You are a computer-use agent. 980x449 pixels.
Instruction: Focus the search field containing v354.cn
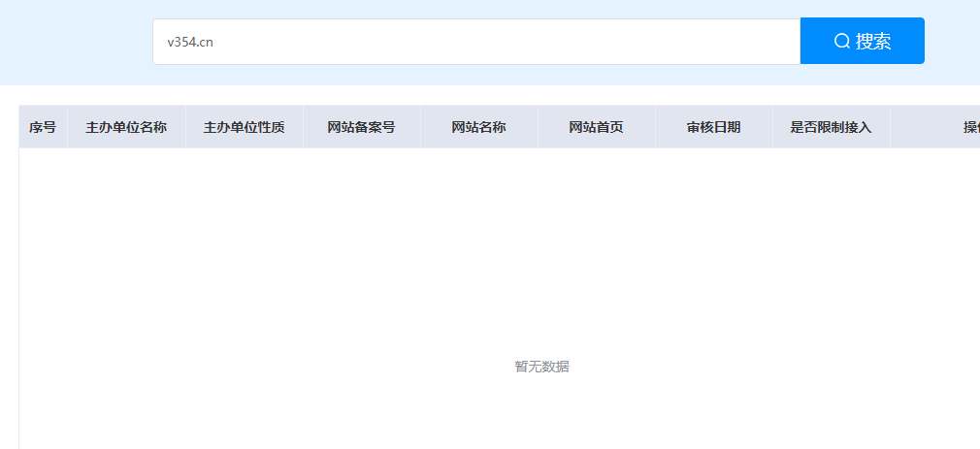tap(475, 42)
